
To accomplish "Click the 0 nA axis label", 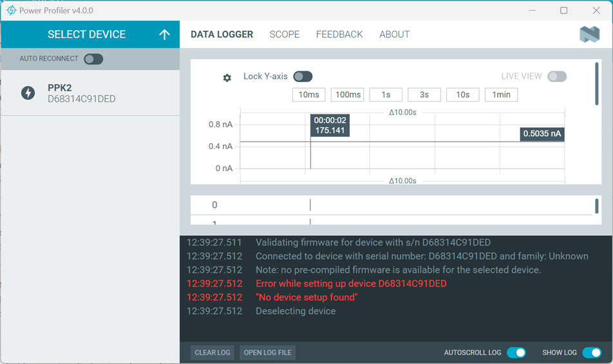I will point(224,168).
